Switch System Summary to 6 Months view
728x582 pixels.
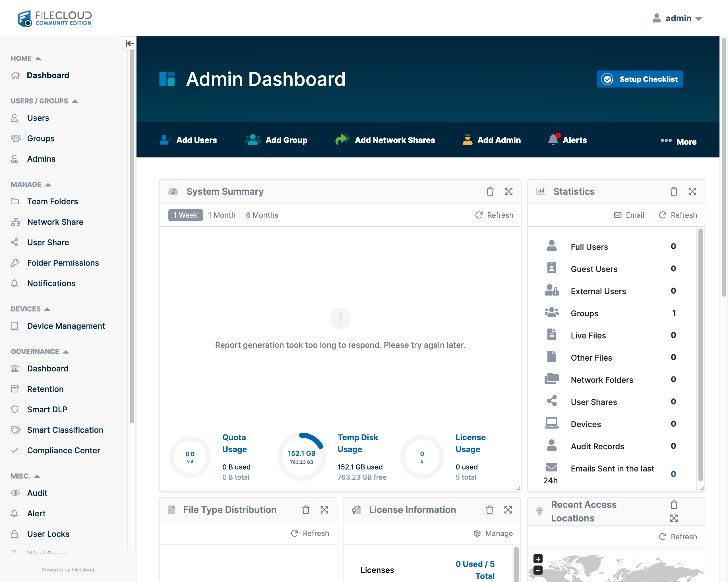coord(262,215)
